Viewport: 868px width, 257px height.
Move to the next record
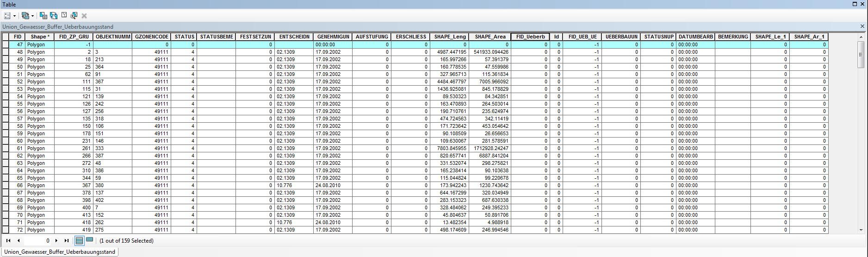tap(56, 241)
